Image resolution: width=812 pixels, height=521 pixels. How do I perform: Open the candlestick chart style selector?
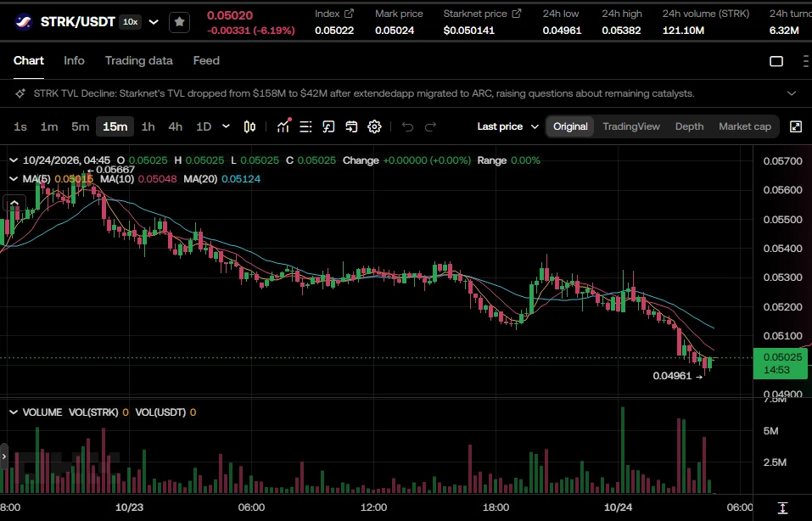(249, 126)
